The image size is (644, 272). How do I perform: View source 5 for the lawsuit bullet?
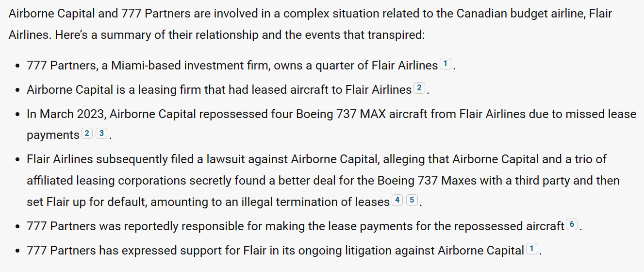tap(412, 200)
